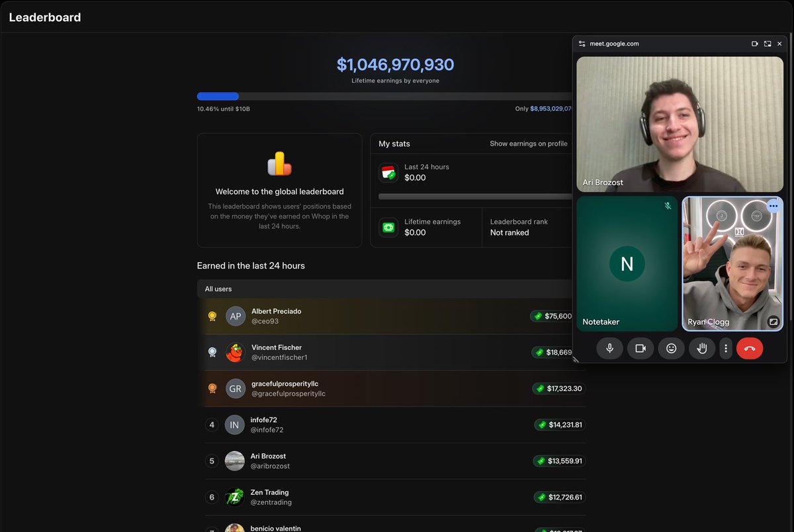Open Vincent Fischer's profile name
Viewport: 794px width, 532px height.
tap(277, 347)
